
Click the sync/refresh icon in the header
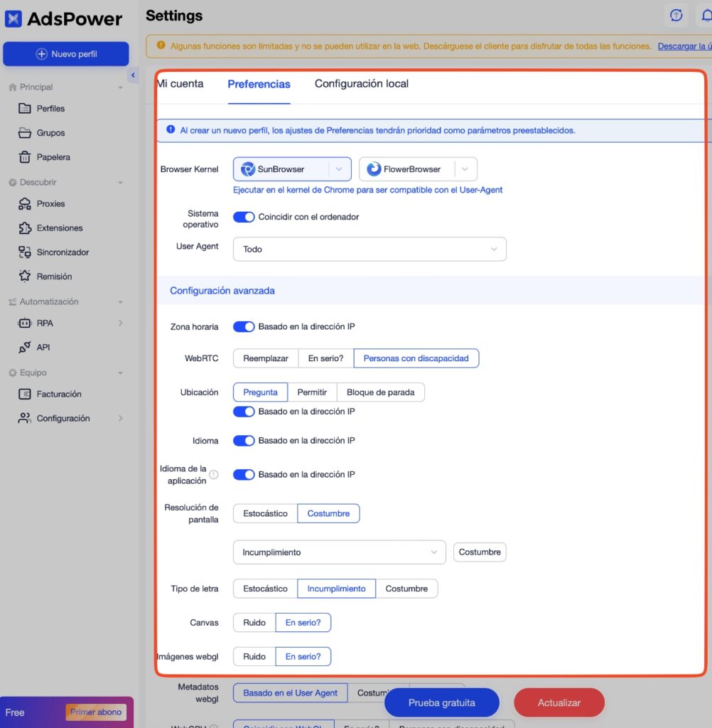pos(676,15)
